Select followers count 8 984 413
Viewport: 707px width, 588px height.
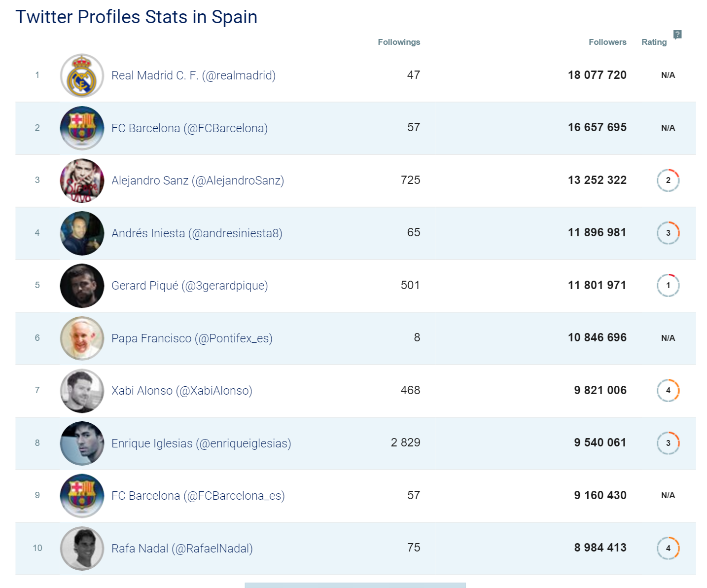[x=600, y=548]
